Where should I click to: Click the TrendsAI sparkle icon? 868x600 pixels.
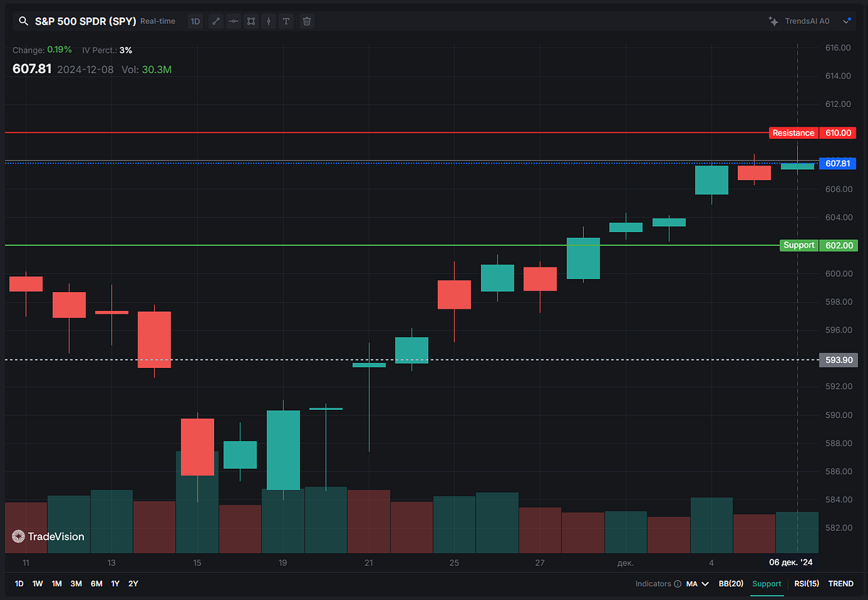(773, 21)
